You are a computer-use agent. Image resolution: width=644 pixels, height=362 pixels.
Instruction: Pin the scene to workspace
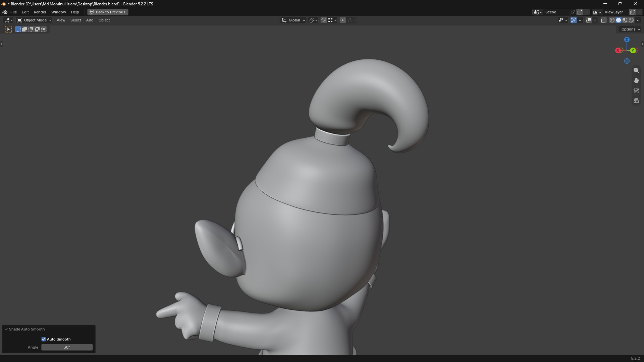click(573, 12)
